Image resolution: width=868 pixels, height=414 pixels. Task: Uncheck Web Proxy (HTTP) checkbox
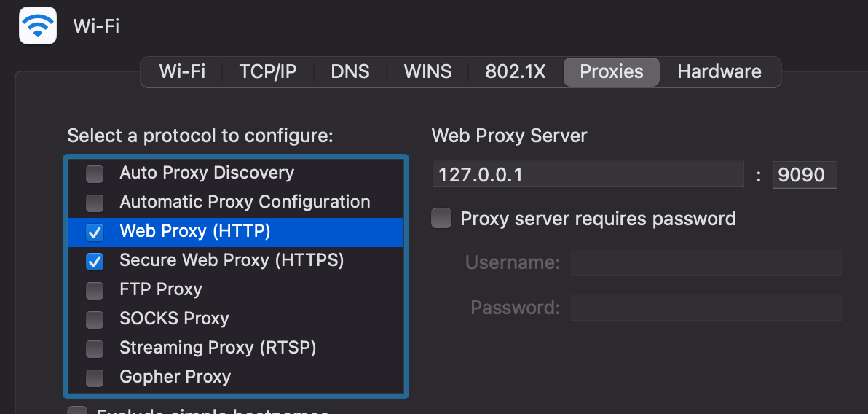95,233
